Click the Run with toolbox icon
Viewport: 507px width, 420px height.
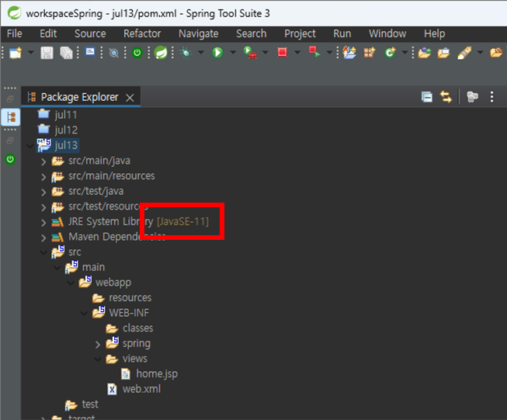250,52
